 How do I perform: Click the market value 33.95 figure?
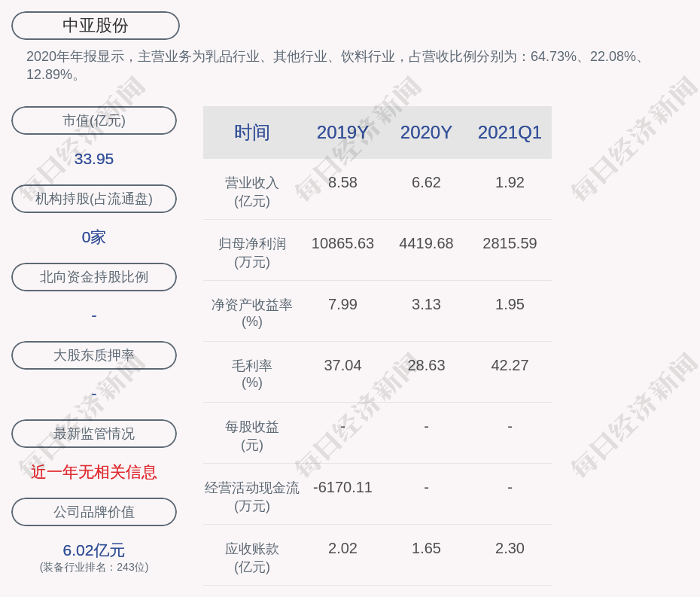point(94,159)
